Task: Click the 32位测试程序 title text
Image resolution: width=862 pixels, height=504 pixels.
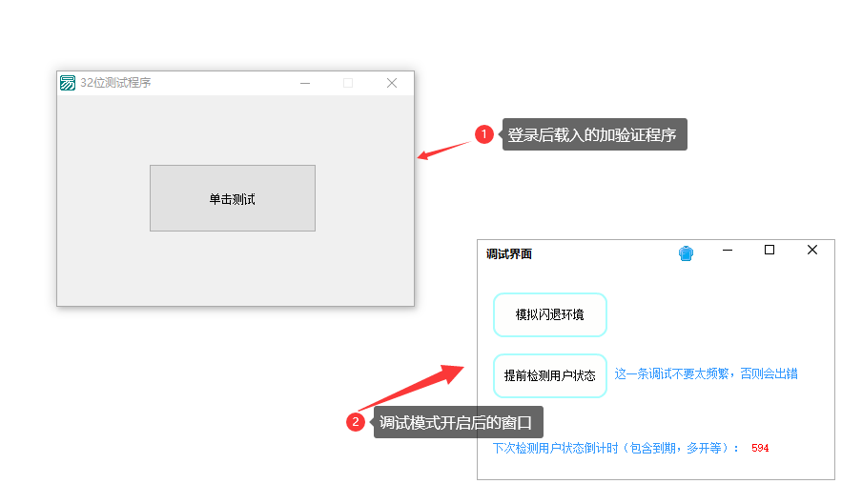Action: pos(115,83)
